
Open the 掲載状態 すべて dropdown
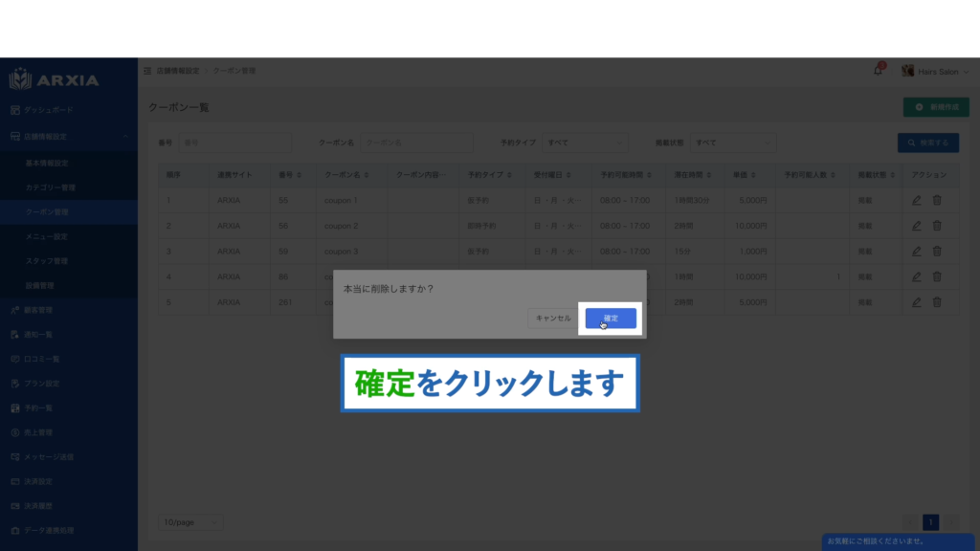pyautogui.click(x=732, y=143)
